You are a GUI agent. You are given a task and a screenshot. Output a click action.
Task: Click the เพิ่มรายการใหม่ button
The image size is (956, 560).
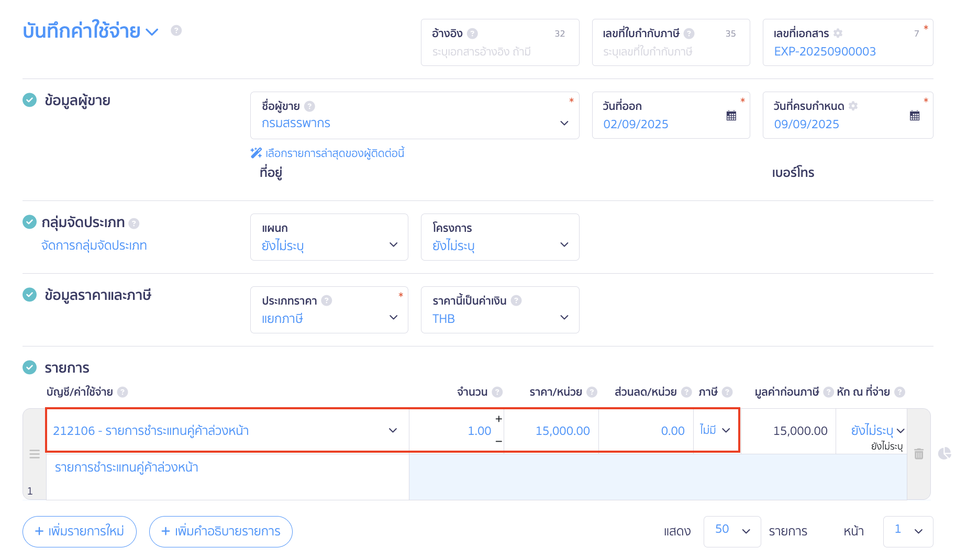(x=79, y=531)
